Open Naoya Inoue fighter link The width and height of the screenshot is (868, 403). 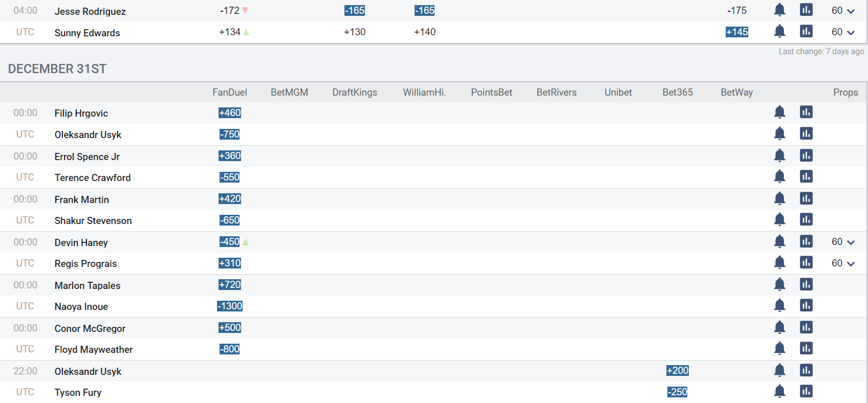(81, 306)
